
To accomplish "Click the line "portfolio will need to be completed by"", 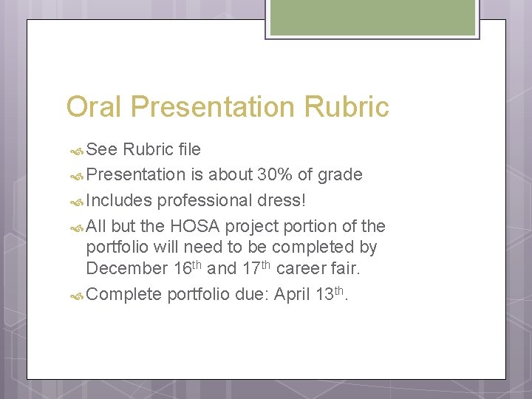I will point(231,246).
